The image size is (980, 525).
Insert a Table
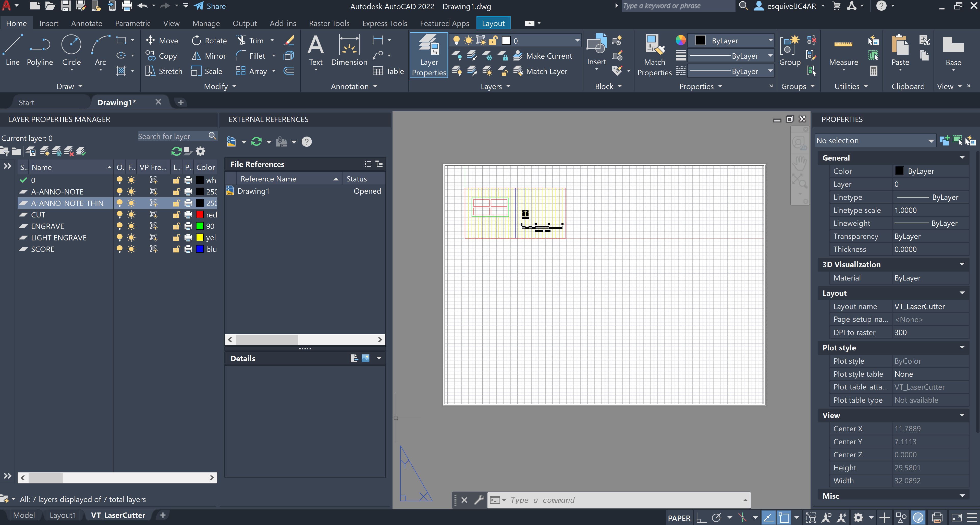click(x=388, y=71)
